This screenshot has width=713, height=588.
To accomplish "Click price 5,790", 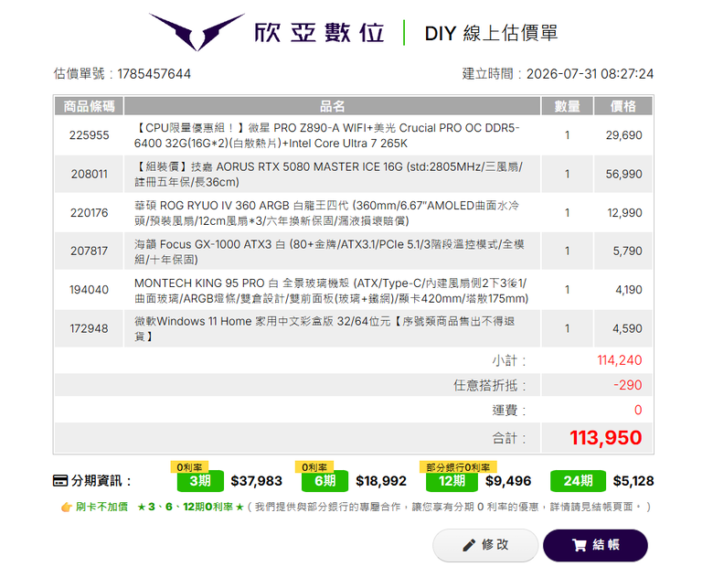I will click(627, 251).
